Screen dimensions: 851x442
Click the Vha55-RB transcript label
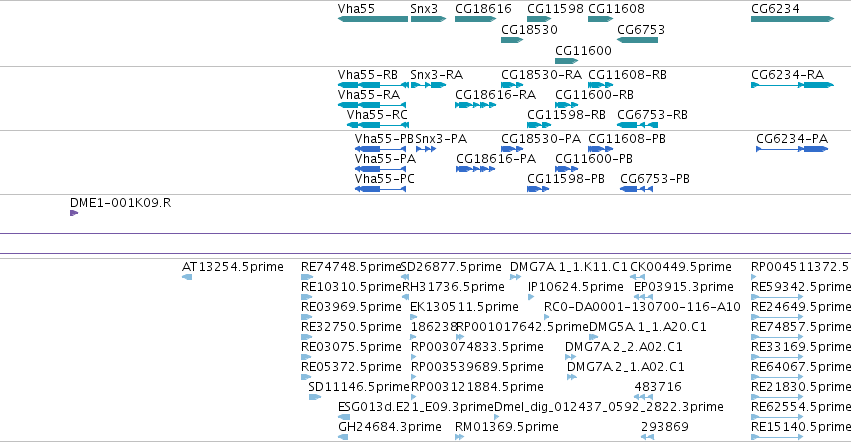coord(367,74)
